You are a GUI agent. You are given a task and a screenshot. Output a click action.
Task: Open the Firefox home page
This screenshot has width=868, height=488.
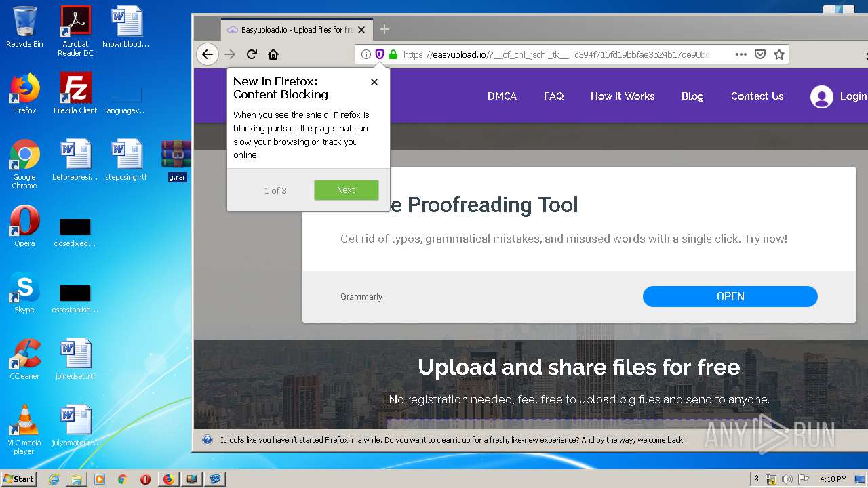coord(273,54)
